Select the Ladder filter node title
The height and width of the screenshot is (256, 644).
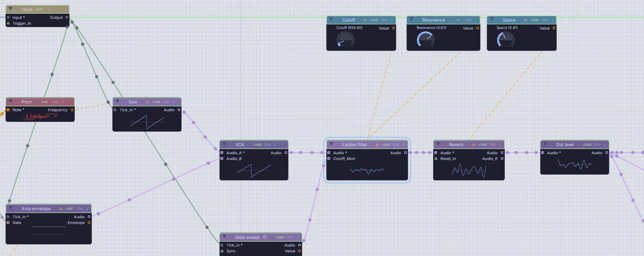tap(355, 145)
